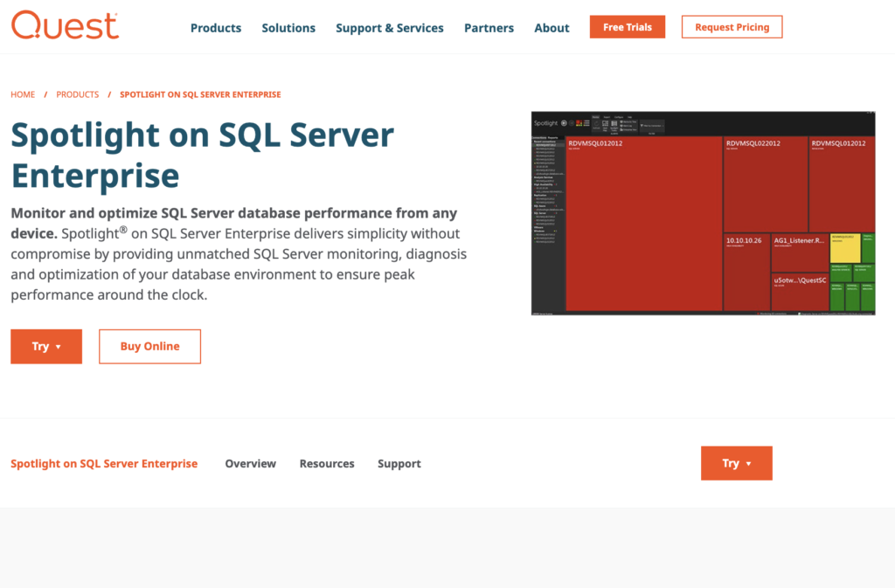Open the Products menu
This screenshot has height=588, width=895.
click(x=216, y=28)
